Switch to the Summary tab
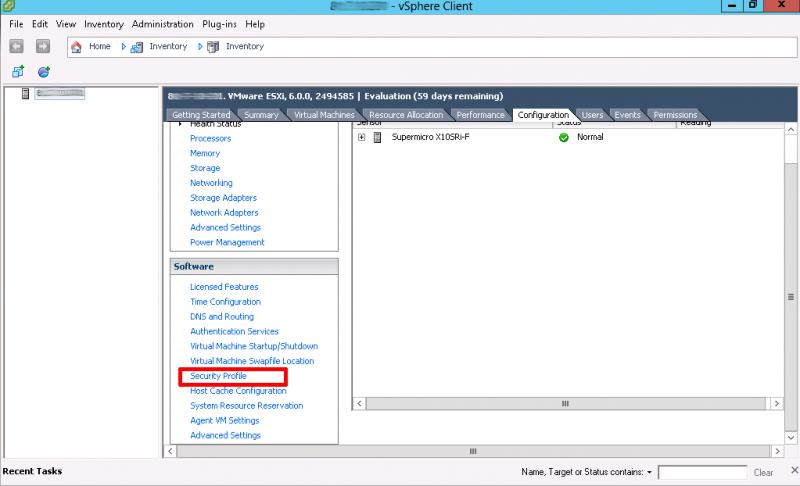 261,115
